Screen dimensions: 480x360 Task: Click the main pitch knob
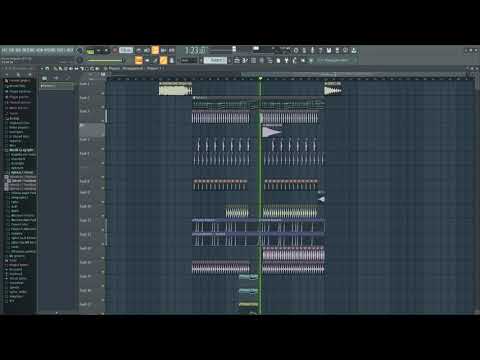click(x=79, y=60)
